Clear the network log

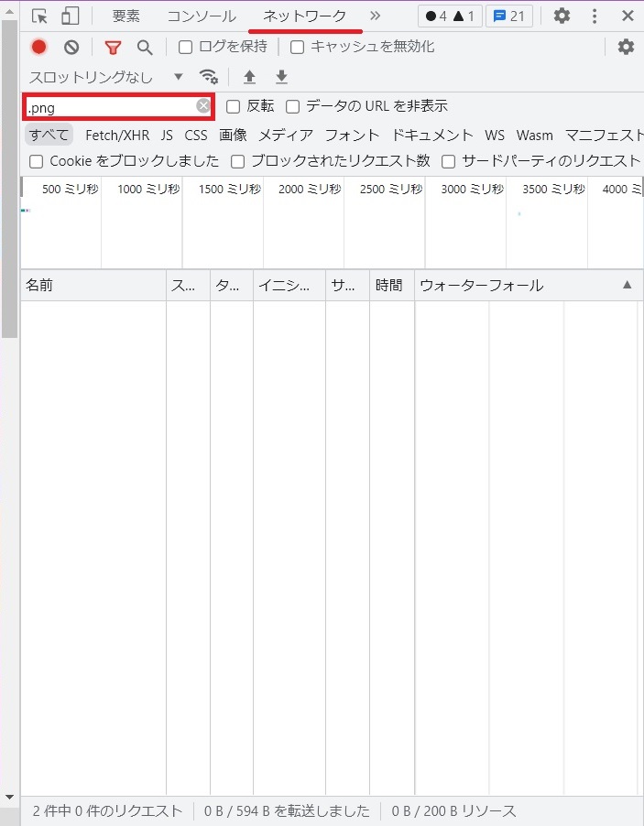click(x=71, y=48)
